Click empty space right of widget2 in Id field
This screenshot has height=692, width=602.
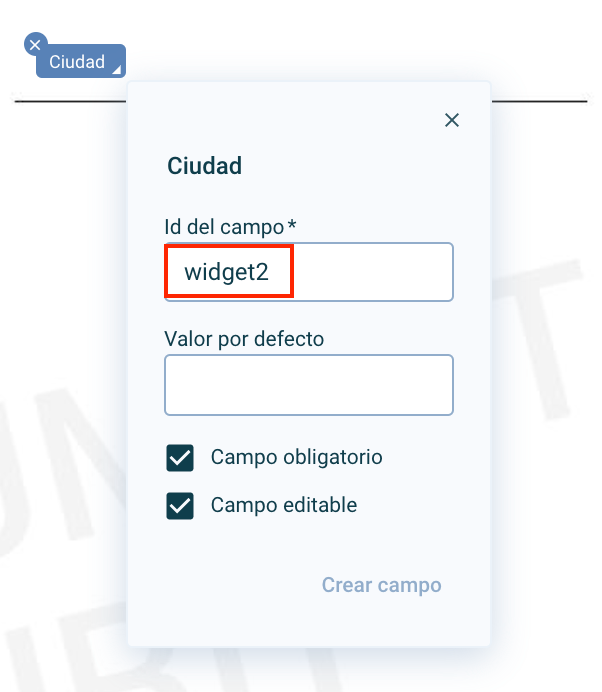[373, 272]
